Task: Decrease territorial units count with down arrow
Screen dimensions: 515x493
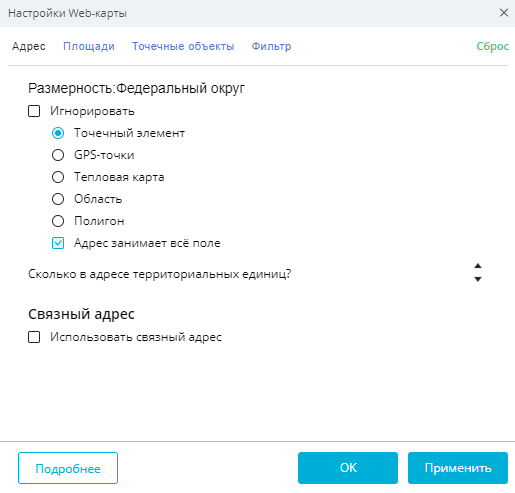Action: click(x=478, y=279)
